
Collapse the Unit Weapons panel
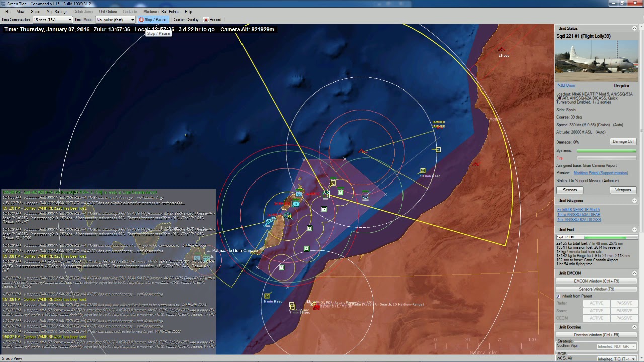click(x=634, y=201)
